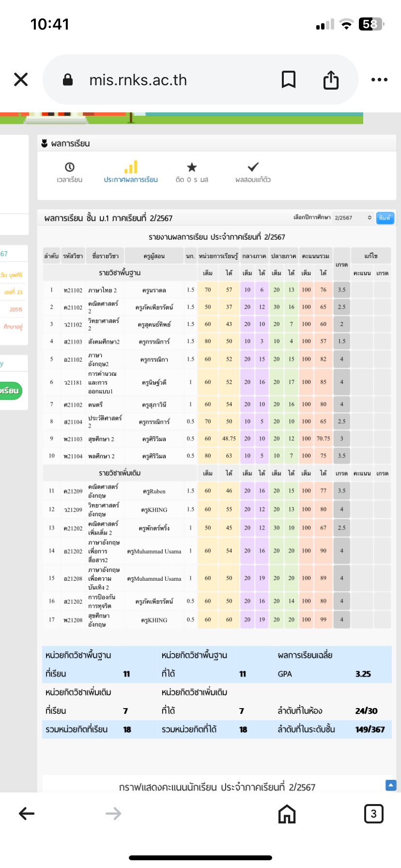Tap subject code ว21209
Screen dimensions: 401x868
(x=73, y=510)
